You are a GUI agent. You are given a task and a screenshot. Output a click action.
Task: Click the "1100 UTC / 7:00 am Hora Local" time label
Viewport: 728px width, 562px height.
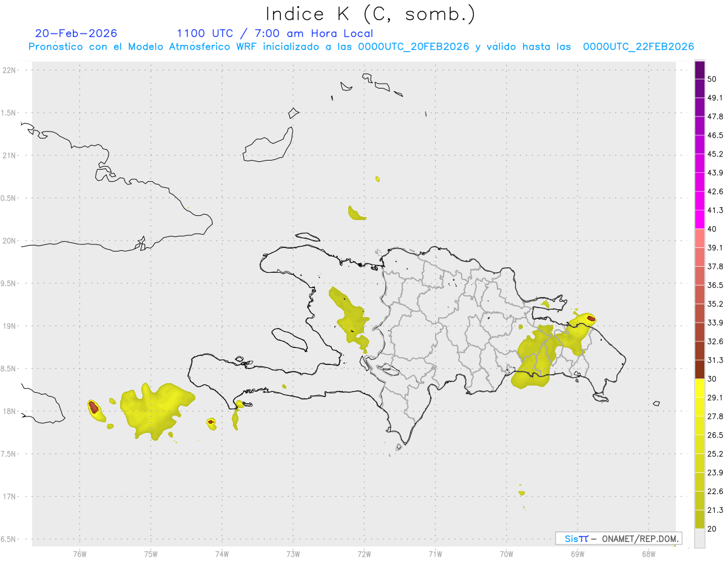(275, 33)
